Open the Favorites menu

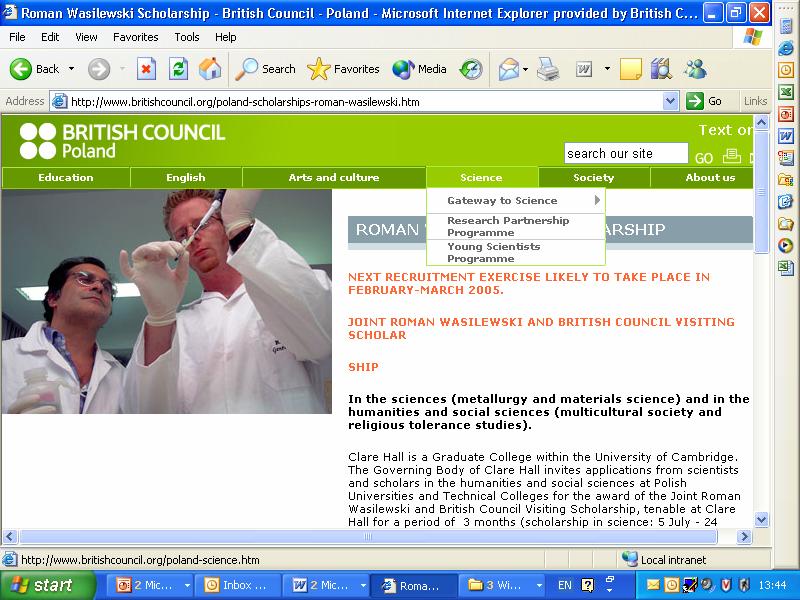tap(136, 37)
